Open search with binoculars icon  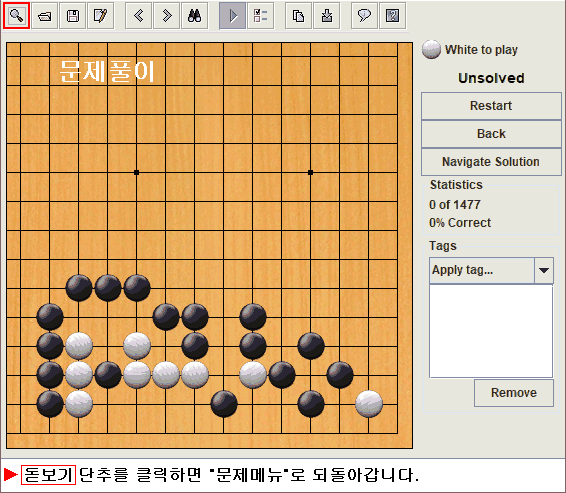click(195, 16)
